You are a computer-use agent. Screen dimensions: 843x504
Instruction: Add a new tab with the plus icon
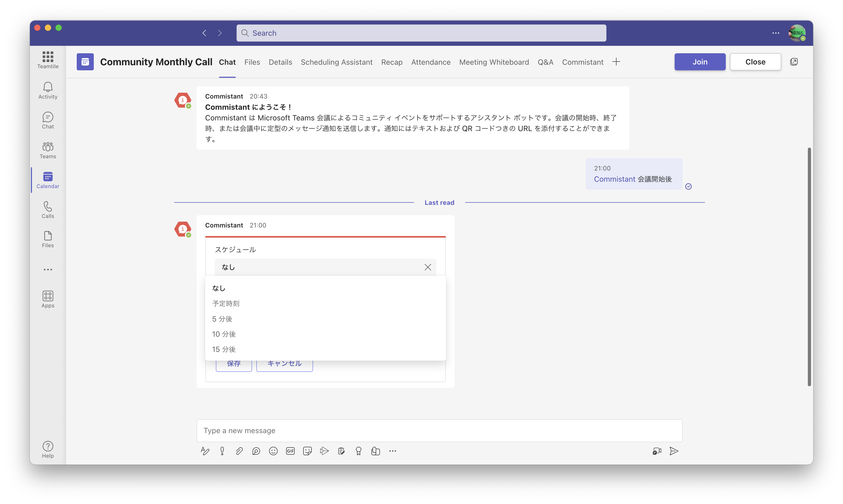[x=616, y=62]
